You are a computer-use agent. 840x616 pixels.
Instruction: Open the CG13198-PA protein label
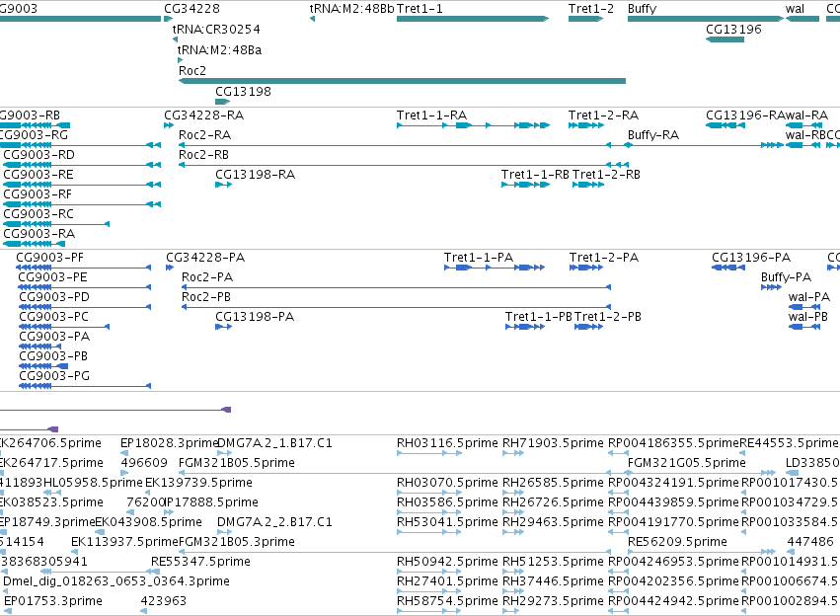point(255,317)
